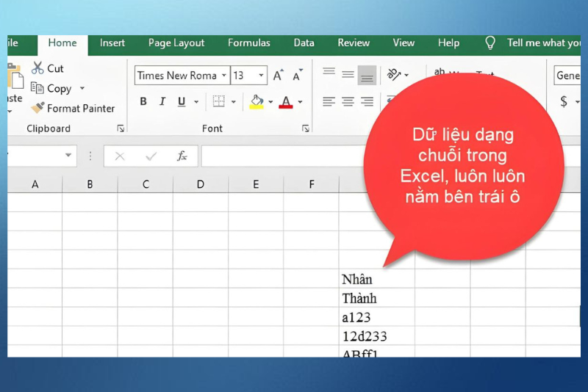Click the Paste clipboard icon

[x=15, y=76]
